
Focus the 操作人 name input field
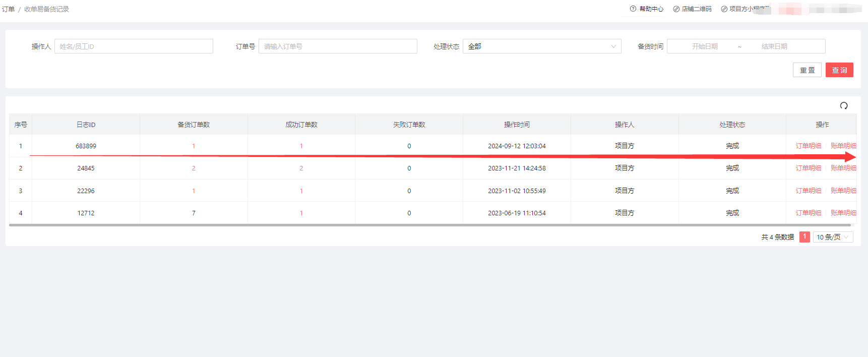[134, 46]
